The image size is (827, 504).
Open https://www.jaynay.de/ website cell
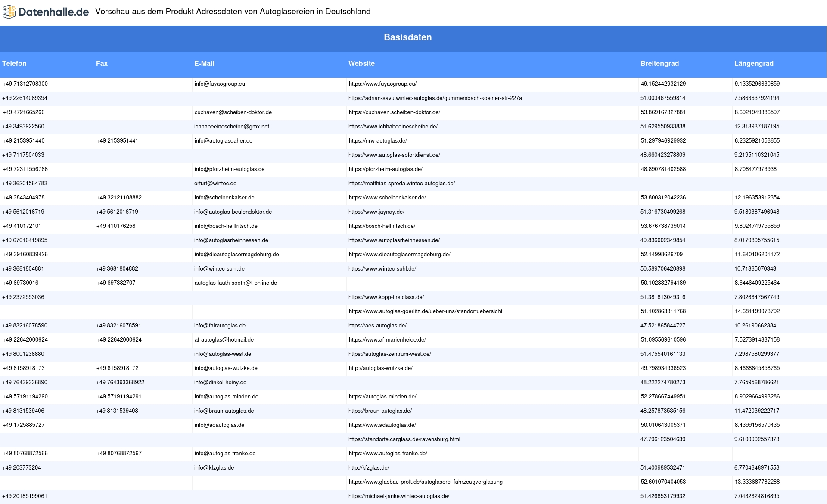376,212
